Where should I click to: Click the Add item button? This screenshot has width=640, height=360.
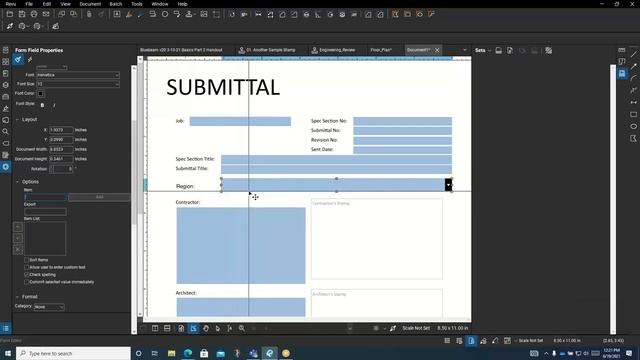(99, 197)
